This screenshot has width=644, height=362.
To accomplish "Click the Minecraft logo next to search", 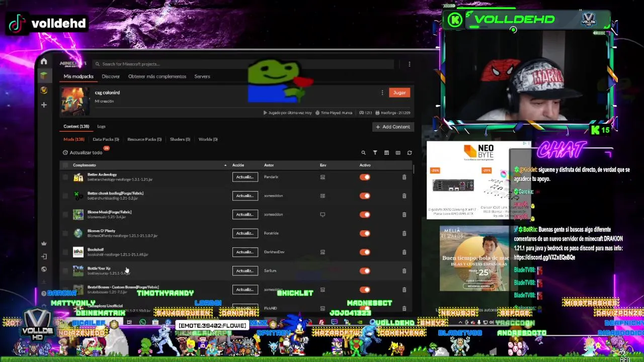I will click(x=73, y=64).
